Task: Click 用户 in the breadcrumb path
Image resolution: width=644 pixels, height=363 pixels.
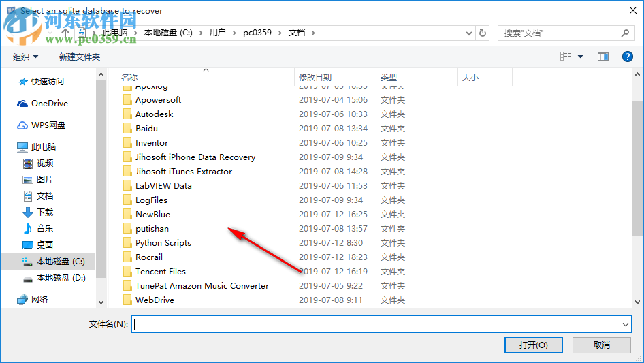Action: [217, 33]
